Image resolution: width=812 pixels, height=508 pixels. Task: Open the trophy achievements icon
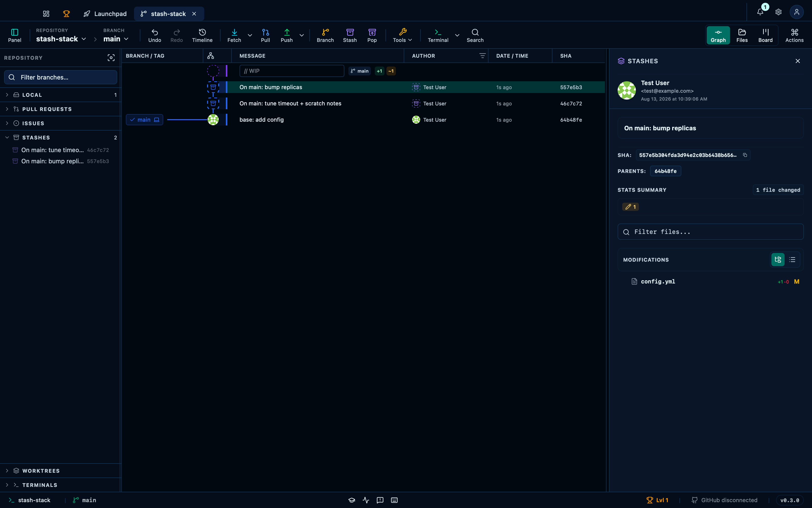(x=66, y=14)
